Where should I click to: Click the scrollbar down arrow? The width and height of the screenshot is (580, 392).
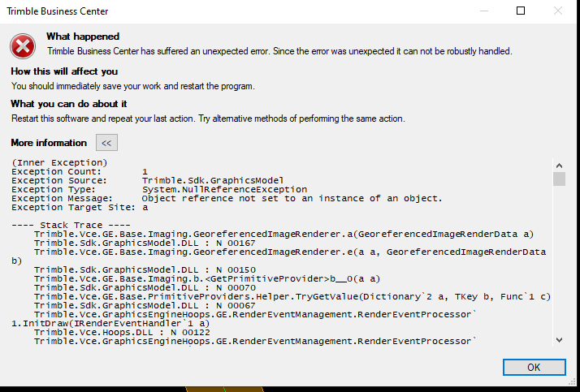(x=559, y=340)
